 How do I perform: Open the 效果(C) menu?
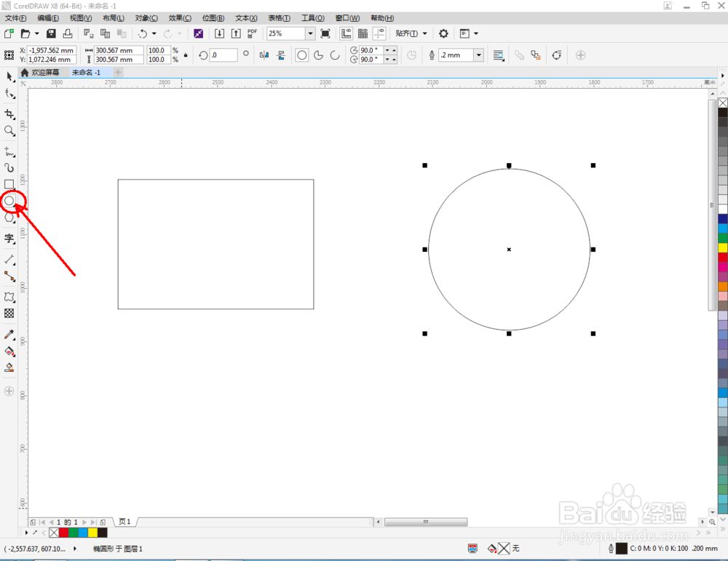(x=180, y=18)
